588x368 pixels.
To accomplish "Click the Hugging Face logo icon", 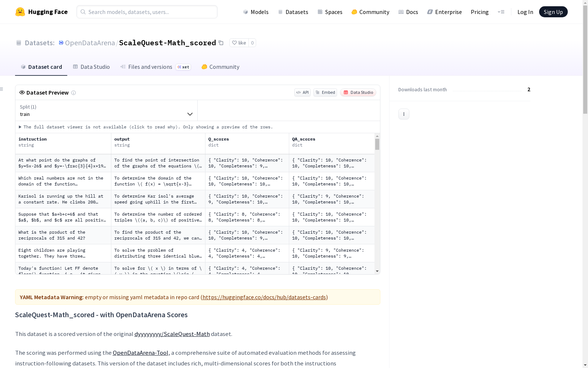I will point(20,12).
